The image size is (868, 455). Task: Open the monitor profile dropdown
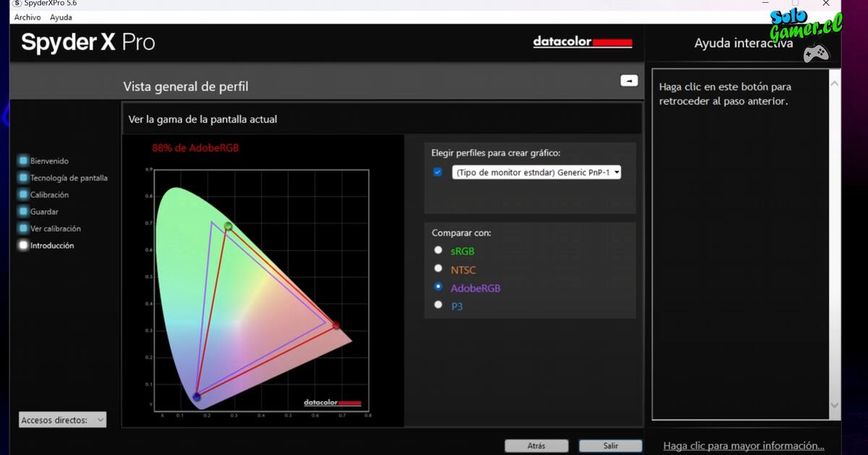[537, 172]
